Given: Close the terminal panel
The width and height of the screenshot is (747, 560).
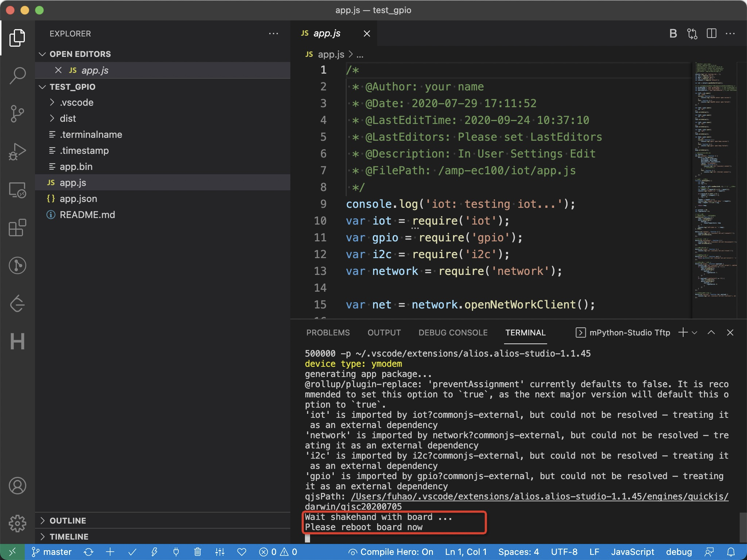Looking at the screenshot, I should point(730,332).
